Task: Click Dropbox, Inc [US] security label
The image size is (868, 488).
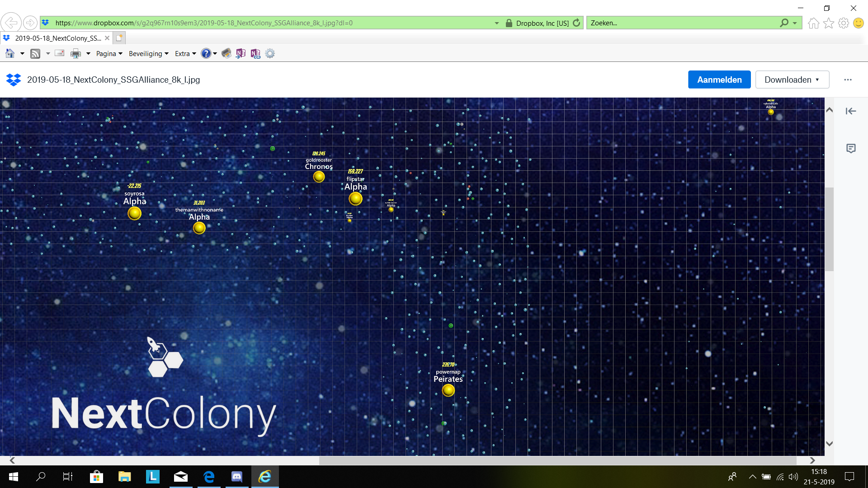Action: click(542, 23)
